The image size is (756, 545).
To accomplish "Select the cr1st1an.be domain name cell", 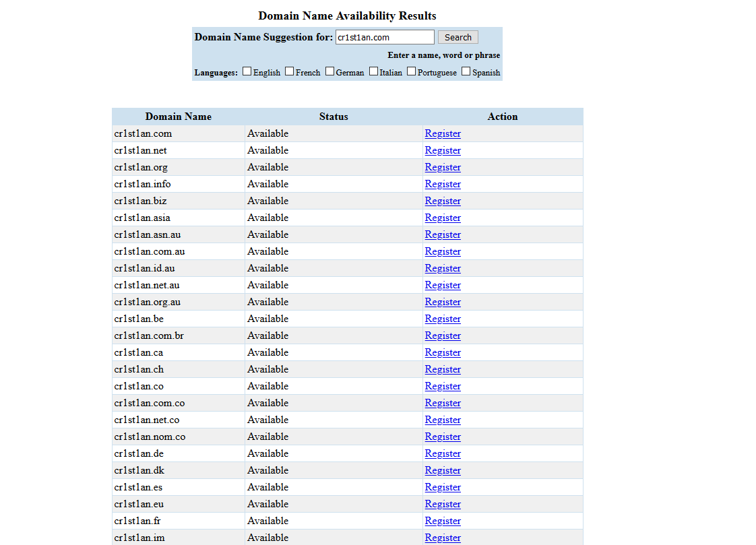I will click(x=179, y=319).
